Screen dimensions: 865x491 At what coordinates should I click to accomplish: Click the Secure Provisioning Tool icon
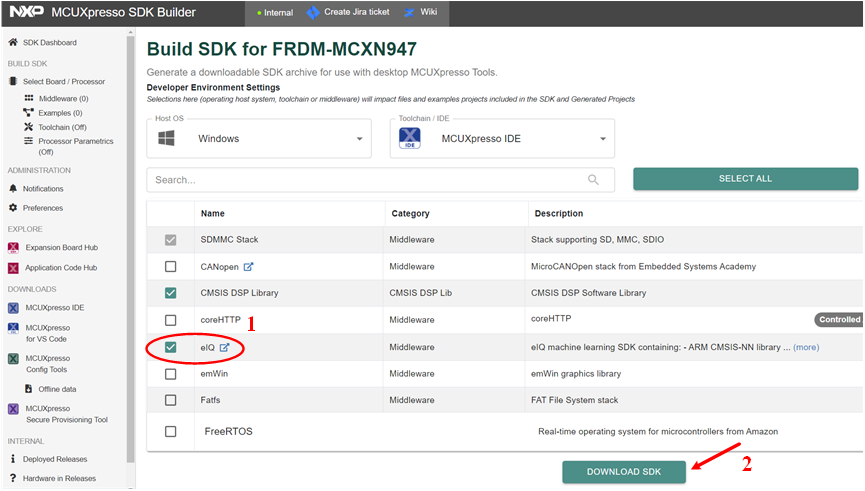tap(13, 409)
